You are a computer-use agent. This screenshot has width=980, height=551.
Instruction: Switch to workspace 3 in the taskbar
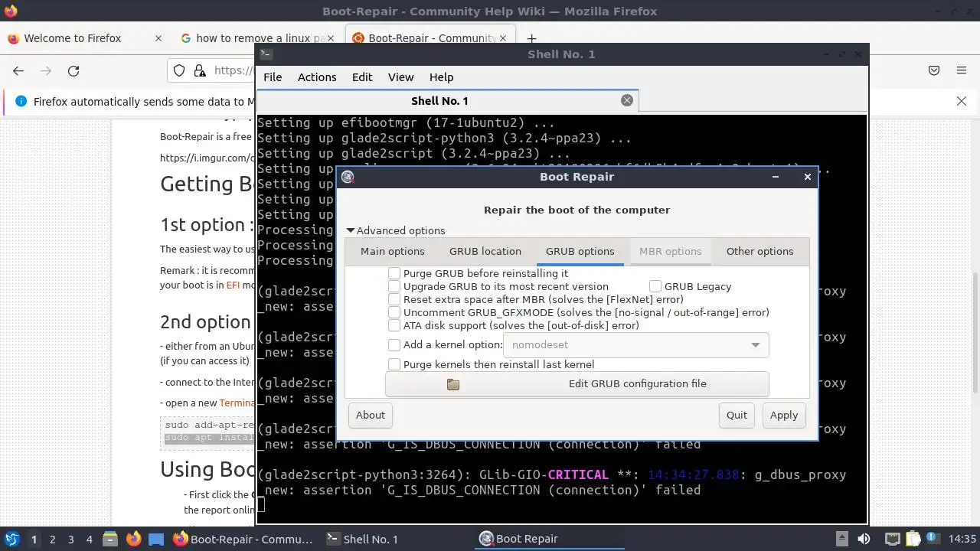click(70, 539)
